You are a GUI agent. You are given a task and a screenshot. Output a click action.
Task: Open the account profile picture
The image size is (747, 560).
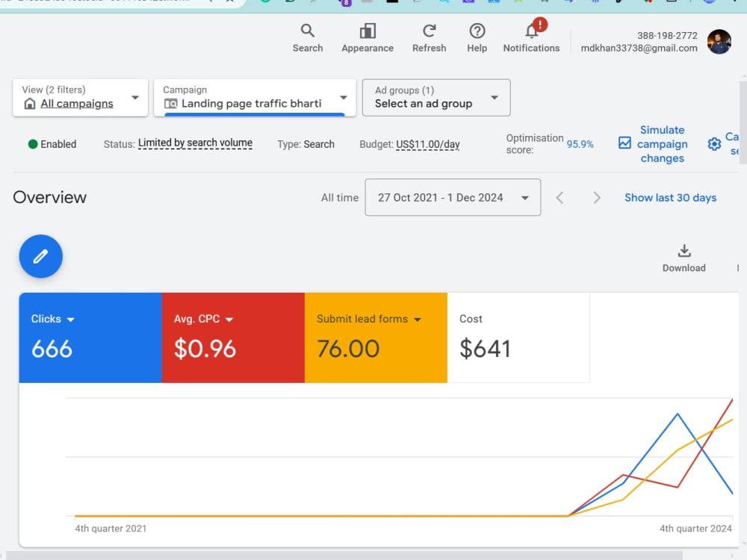719,42
